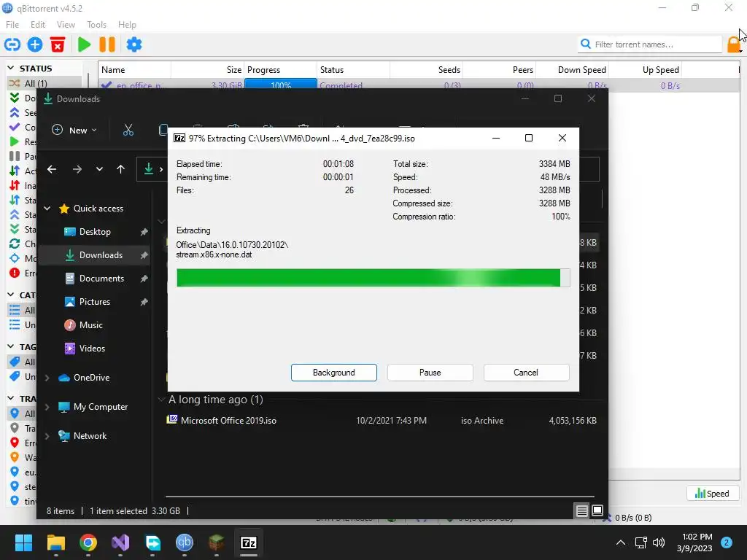
Task: Click the orange Pause torrents icon
Action: (107, 44)
